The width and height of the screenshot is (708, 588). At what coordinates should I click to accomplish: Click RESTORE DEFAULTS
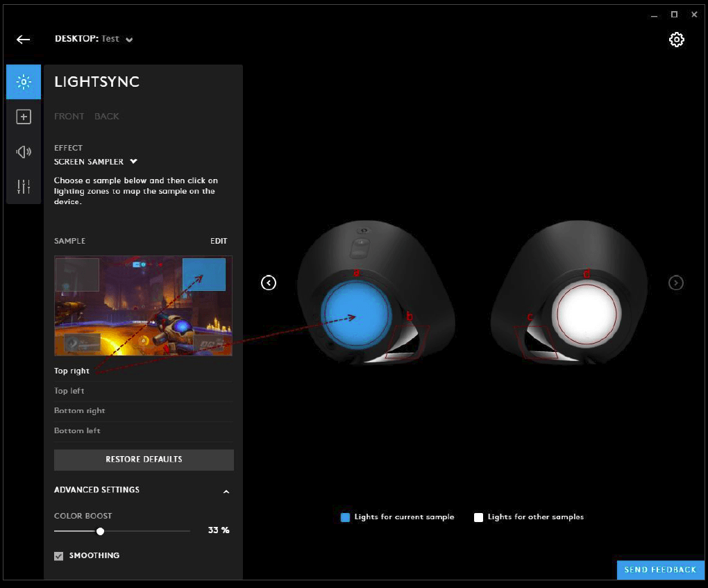(143, 459)
